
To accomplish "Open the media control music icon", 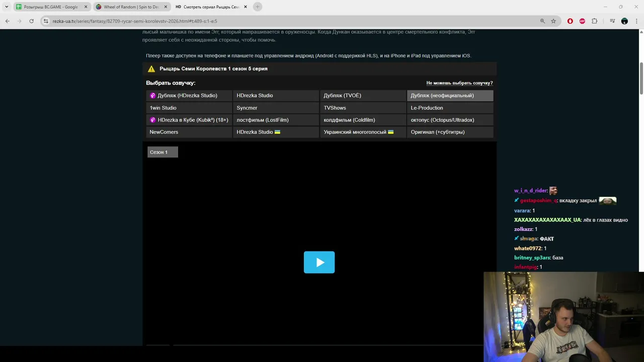I will [x=612, y=21].
